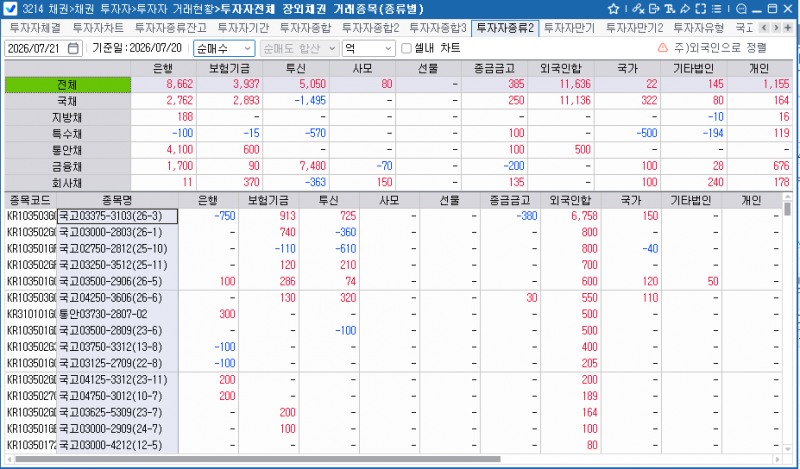Select the 투자자종합3 tab
Image resolution: width=800 pixels, height=469 pixels.
438,28
